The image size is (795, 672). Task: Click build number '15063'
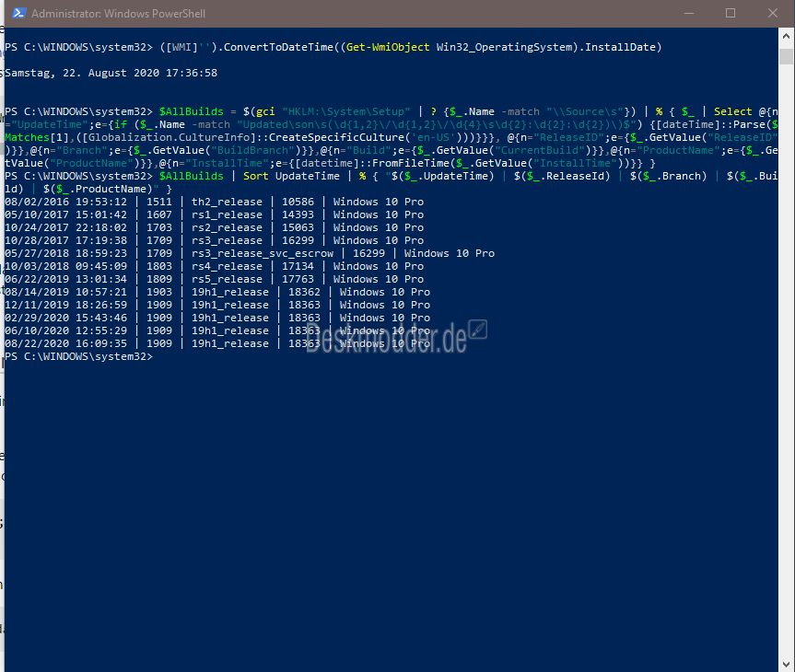298,227
